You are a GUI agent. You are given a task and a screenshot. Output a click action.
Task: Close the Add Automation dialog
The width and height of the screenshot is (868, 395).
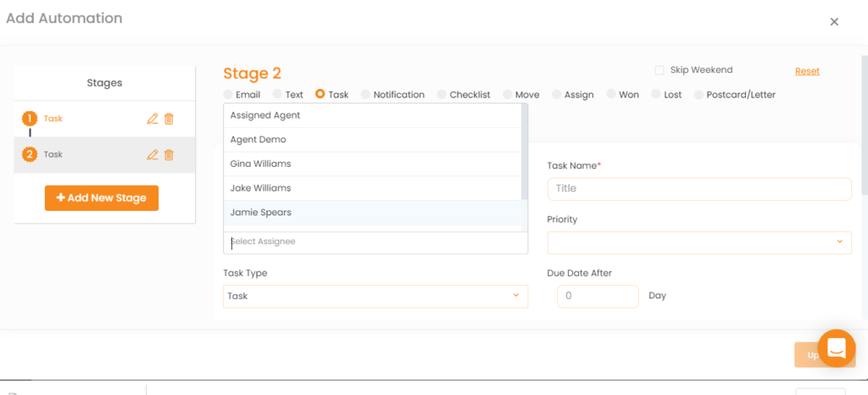tap(834, 21)
